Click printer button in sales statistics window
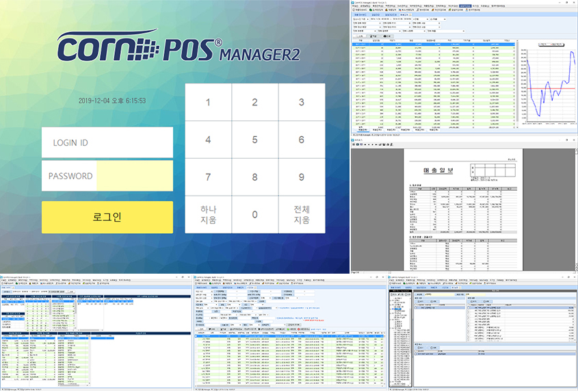The image size is (578, 392). (386, 36)
